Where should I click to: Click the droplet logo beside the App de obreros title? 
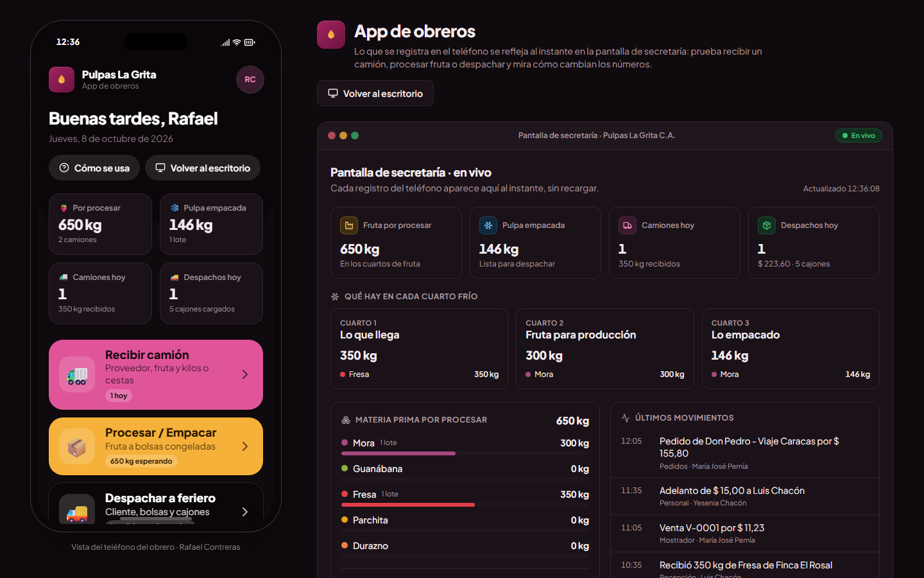point(331,35)
